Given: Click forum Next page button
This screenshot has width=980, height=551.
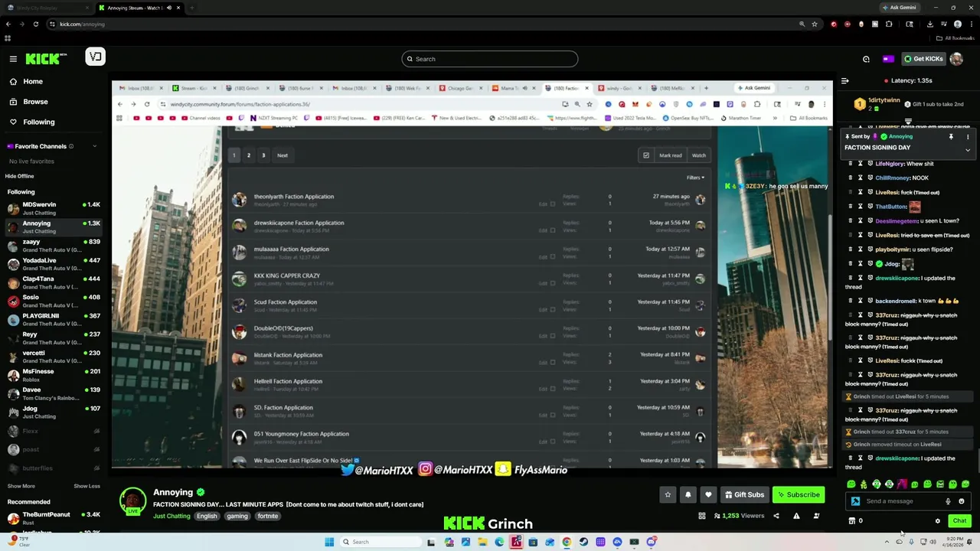Looking at the screenshot, I should (x=283, y=155).
